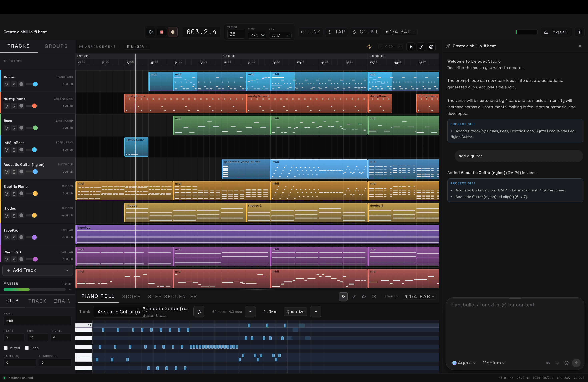588x382 pixels.
Task: Open the transport 1/4 BAR grid dropdown
Action: coord(400,32)
